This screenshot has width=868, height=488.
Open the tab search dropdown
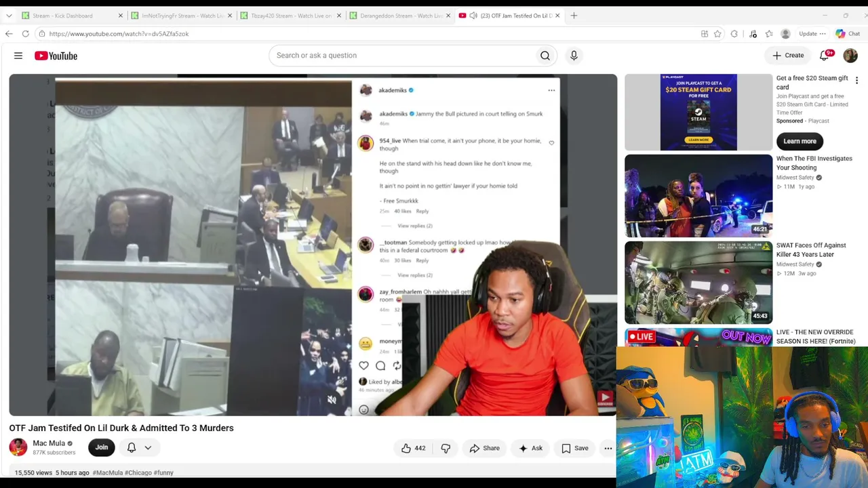coord(9,16)
